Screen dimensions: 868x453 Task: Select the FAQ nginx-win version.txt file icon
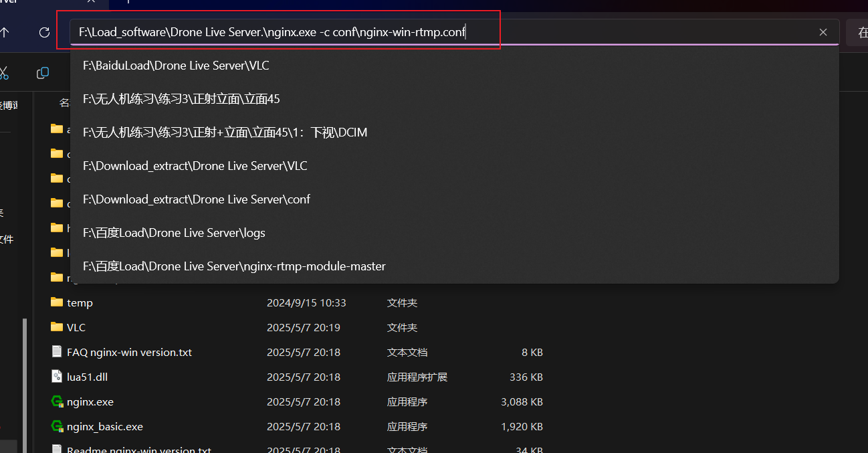(57, 352)
